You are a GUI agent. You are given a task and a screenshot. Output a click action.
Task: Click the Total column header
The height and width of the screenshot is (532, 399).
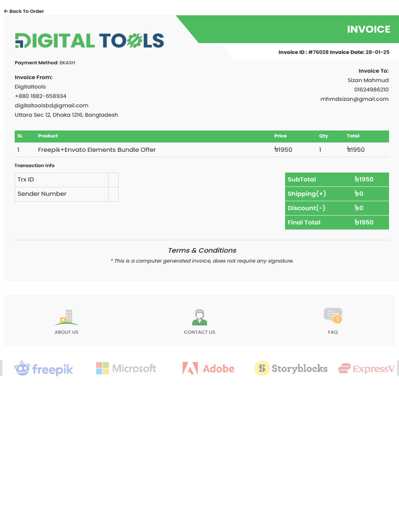(353, 136)
